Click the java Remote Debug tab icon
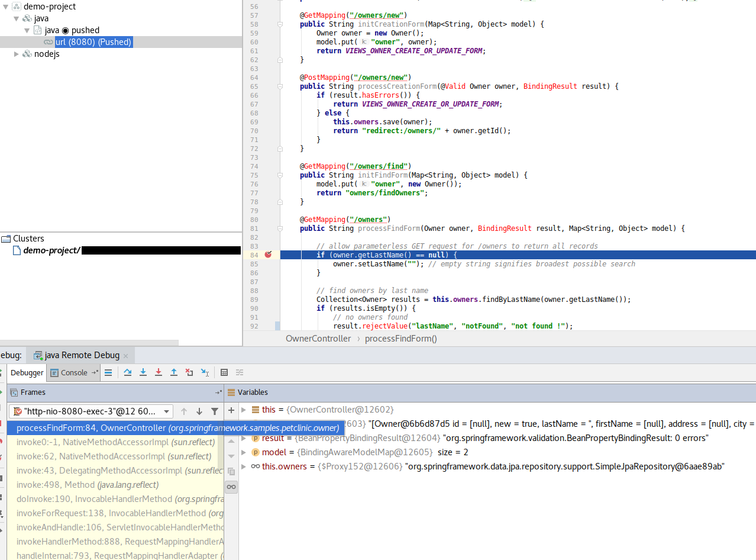The width and height of the screenshot is (756, 560). click(x=38, y=355)
